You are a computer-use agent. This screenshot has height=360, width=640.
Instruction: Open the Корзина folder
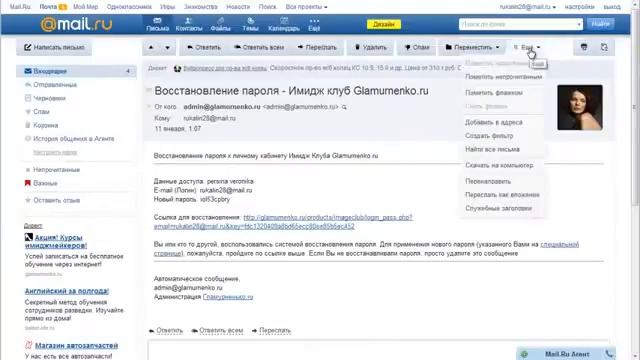[45, 125]
